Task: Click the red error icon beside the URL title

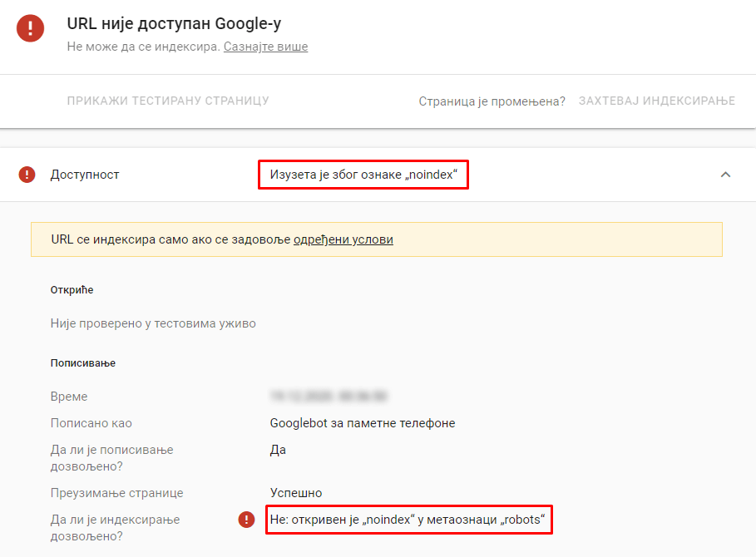Action: 31,28
